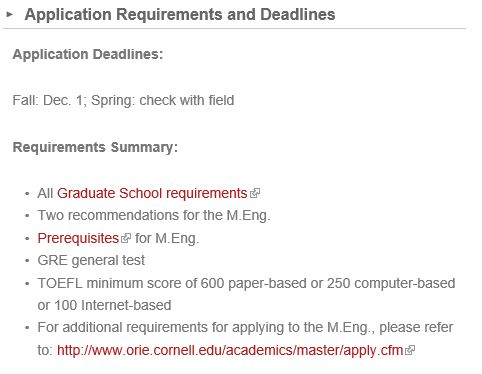The image size is (482, 374).
Task: Click external-link icon after Graduate School requirements
Action: pyautogui.click(x=255, y=193)
